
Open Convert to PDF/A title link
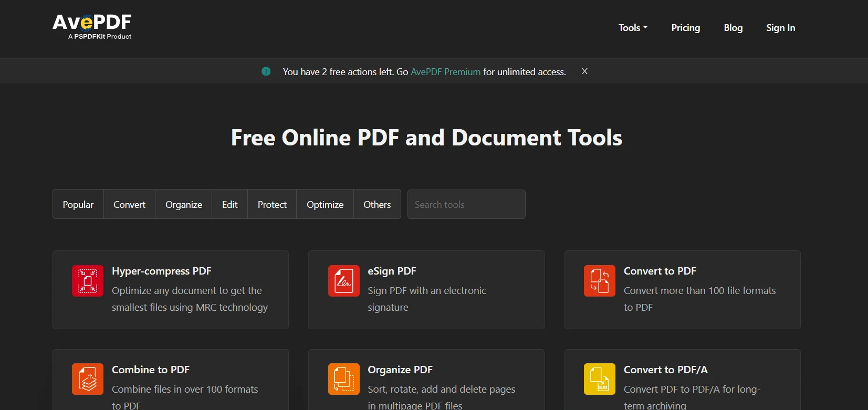(666, 370)
